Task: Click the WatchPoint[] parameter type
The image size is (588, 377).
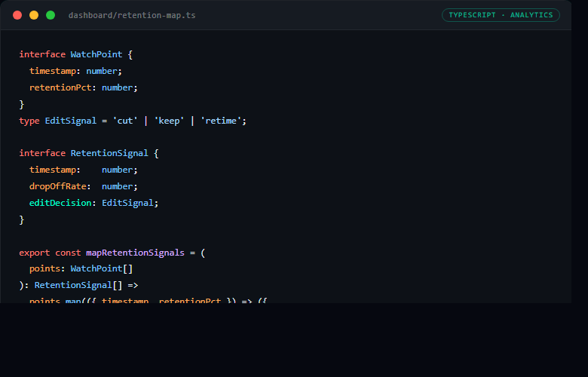Action: pyautogui.click(x=101, y=268)
